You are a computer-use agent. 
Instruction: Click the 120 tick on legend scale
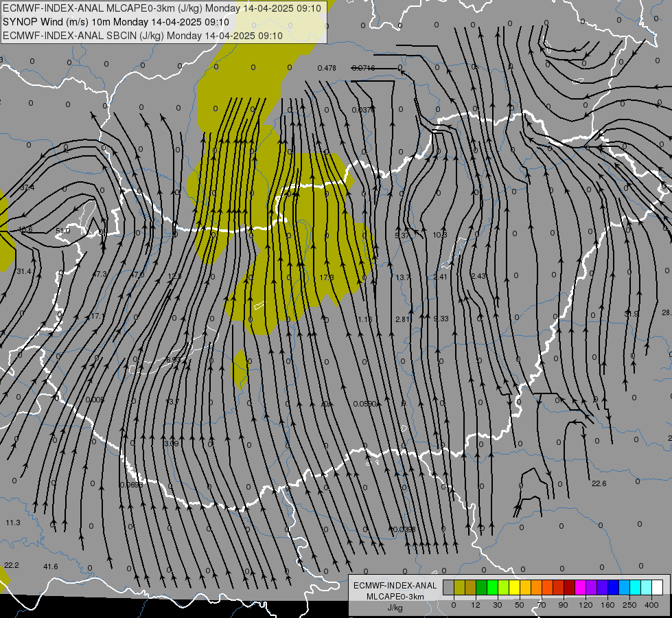(x=586, y=605)
